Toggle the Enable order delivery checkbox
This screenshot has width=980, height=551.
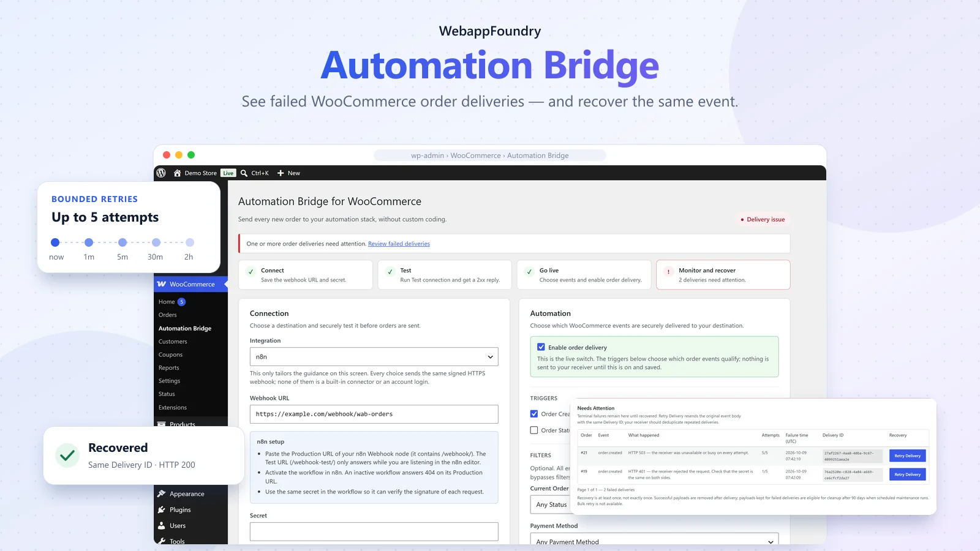[x=541, y=347]
